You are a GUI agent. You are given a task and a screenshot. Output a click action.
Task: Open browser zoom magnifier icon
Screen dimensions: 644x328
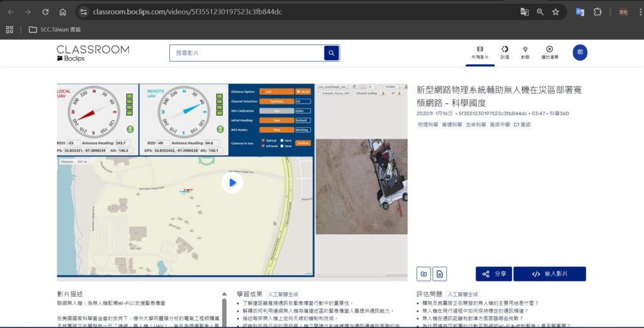click(x=540, y=12)
